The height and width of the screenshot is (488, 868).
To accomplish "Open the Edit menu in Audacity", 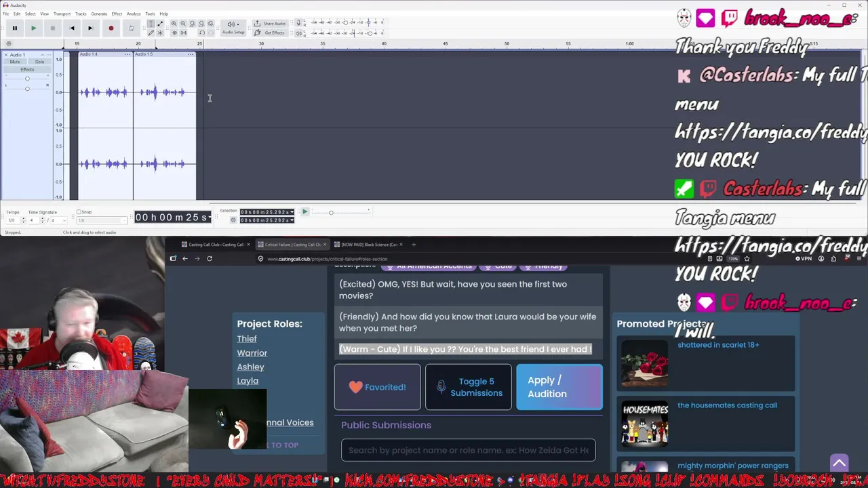I will [x=17, y=14].
